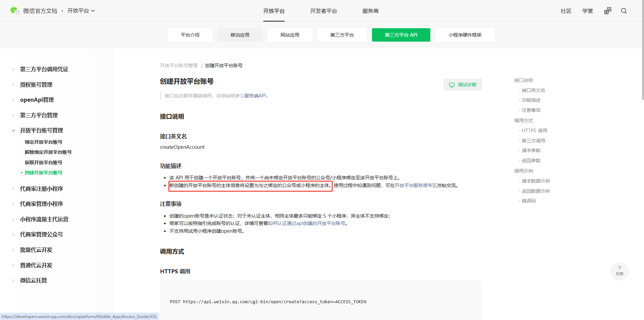Expand 小程序流量主代运营 section
644x320 pixels.
pos(44,219)
